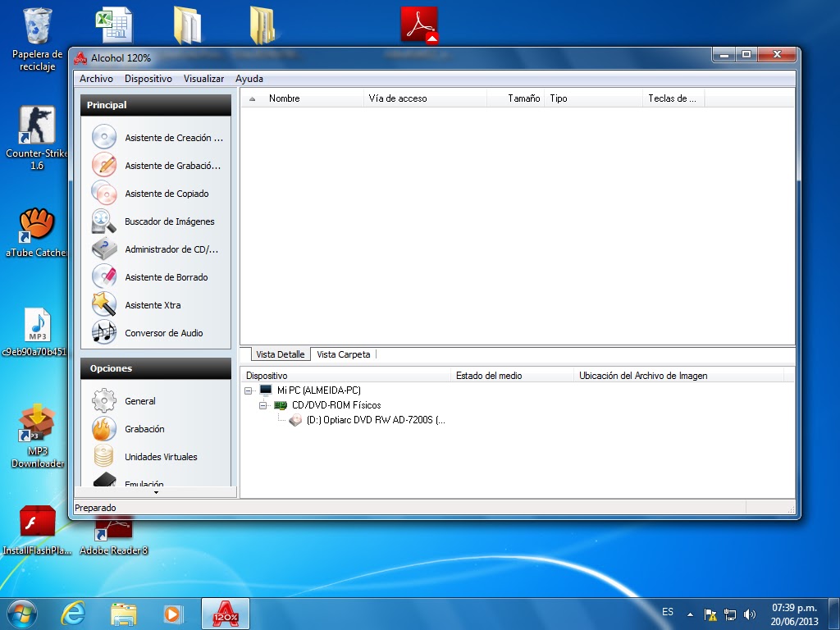Expand the sidebar with the bottom down arrow

click(x=156, y=492)
